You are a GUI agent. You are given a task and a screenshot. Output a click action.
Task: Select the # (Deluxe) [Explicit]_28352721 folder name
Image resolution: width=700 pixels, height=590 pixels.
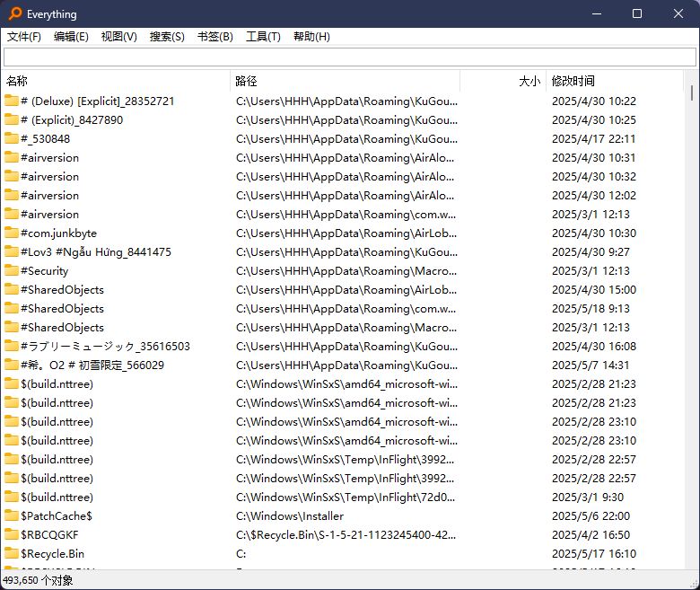[x=97, y=101]
